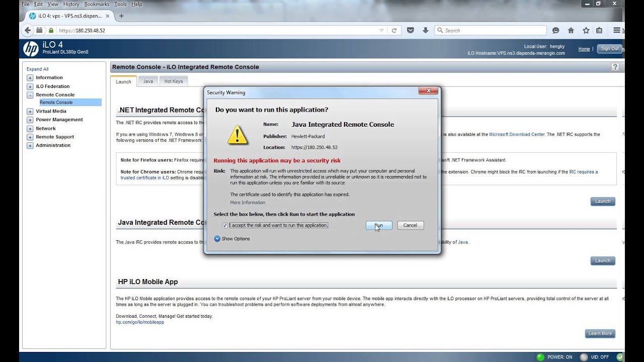This screenshot has height=362, width=644.
Task: Open the Firefox hamburger menu
Action: click(x=616, y=30)
